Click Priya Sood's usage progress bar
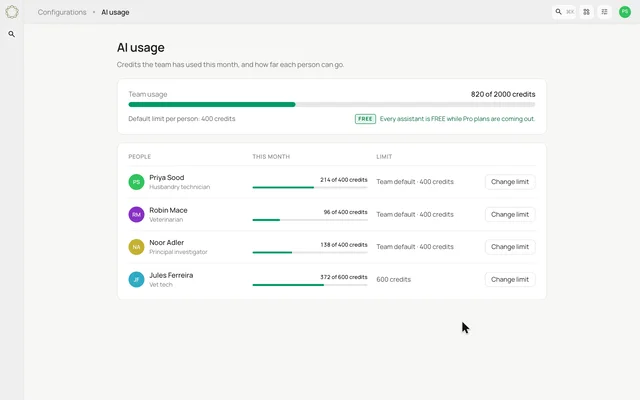The width and height of the screenshot is (640, 400). pyautogui.click(x=310, y=187)
